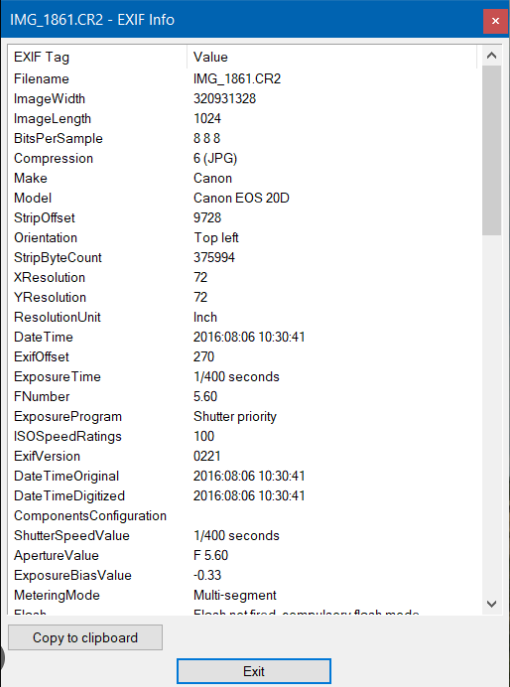Click the vertical scrollbar thumb
Screen dimensions: 510x687
[x=492, y=150]
